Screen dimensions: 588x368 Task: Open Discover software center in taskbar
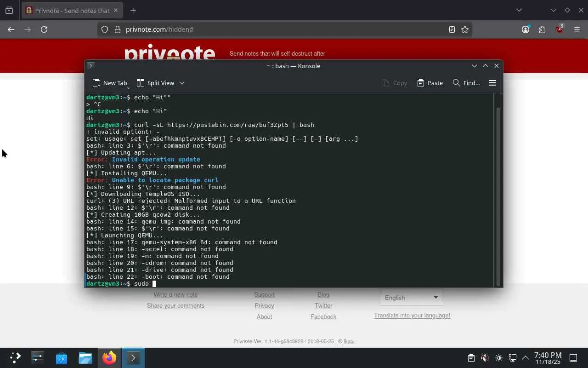point(61,358)
